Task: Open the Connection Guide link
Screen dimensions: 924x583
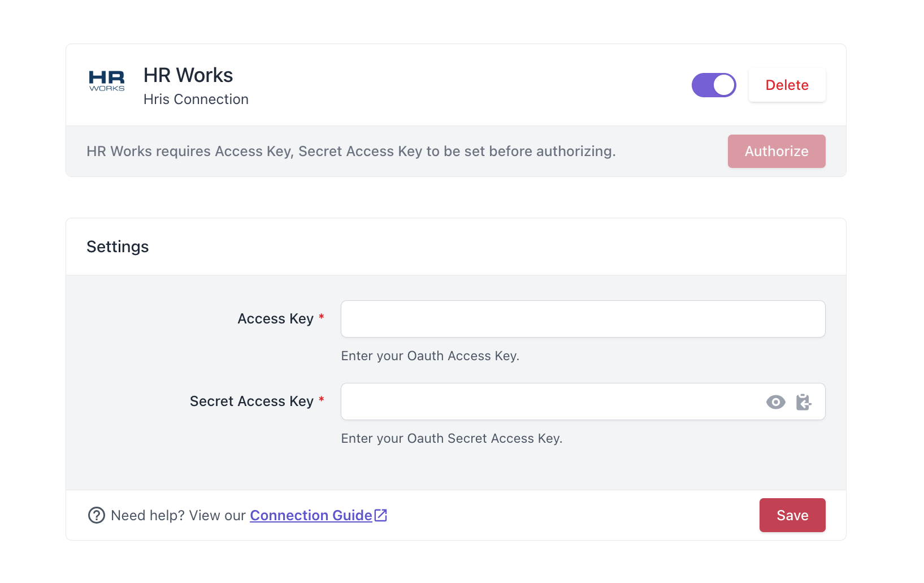Action: coord(311,515)
